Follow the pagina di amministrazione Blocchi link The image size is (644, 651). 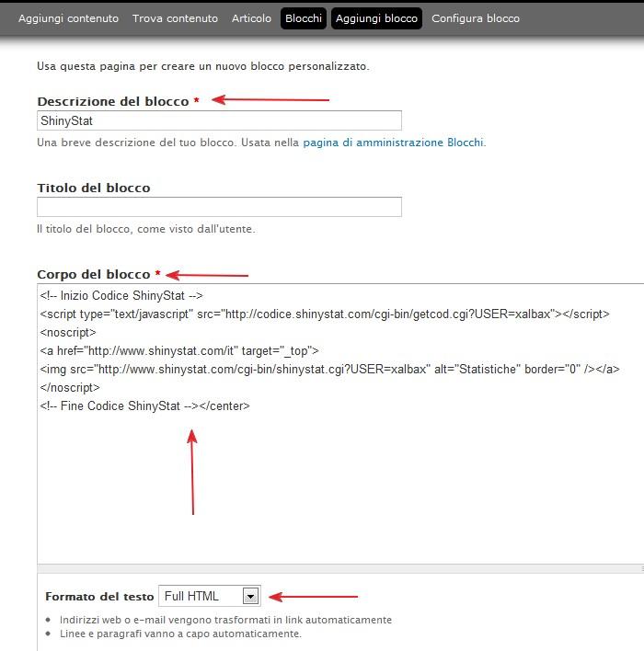tap(393, 143)
